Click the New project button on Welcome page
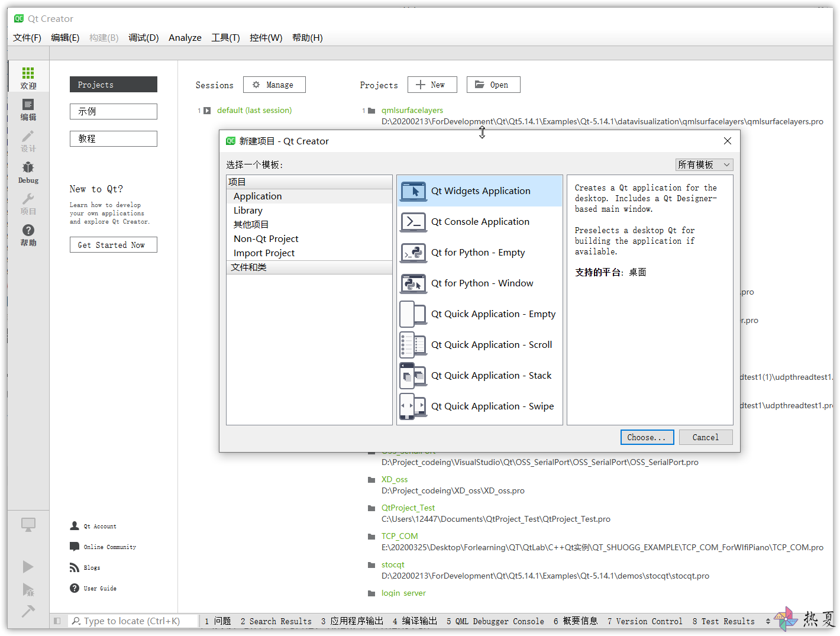This screenshot has width=840, height=636. 432,85
